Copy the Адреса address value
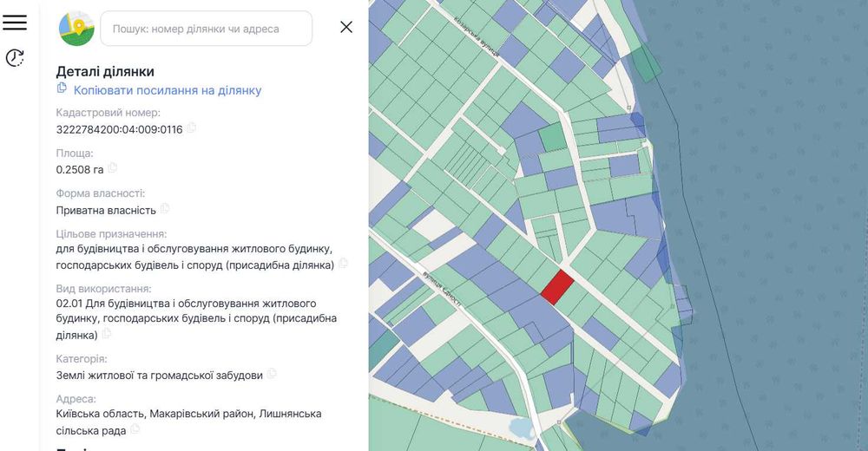 (x=135, y=429)
